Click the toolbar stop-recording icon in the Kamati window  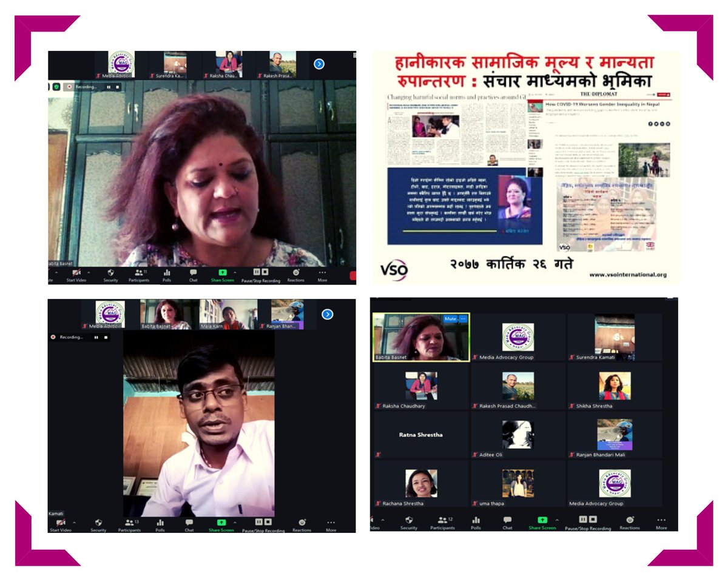click(268, 521)
